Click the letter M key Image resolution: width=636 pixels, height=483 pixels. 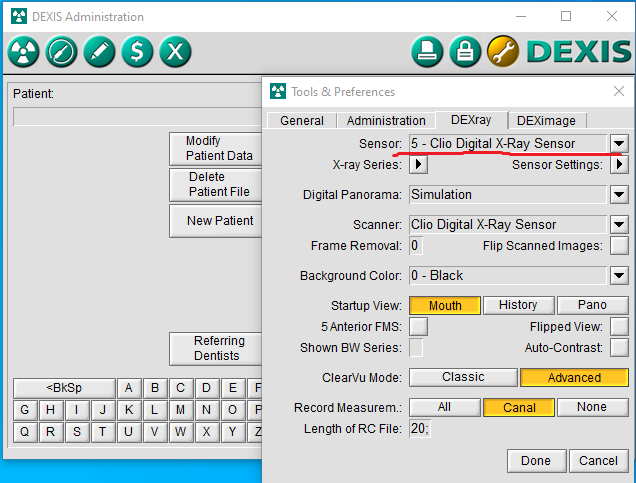point(180,410)
